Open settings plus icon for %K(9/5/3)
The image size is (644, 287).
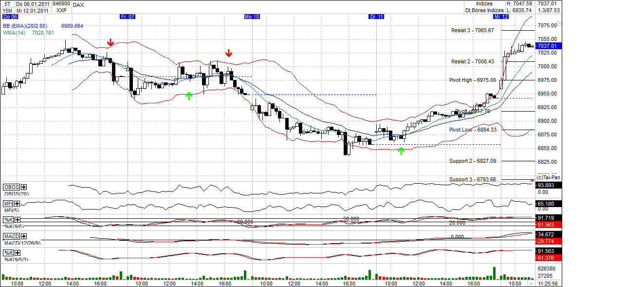17,253
